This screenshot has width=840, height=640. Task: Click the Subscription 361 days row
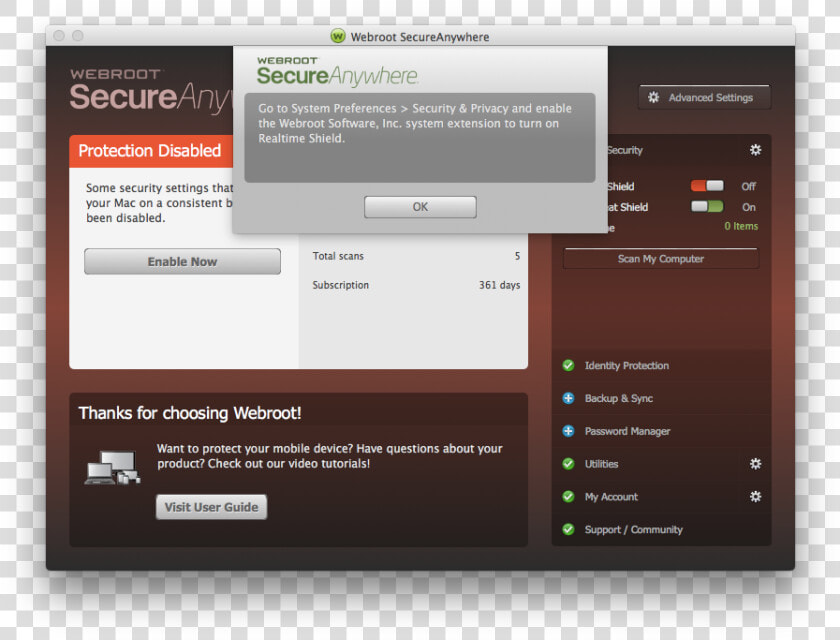416,285
